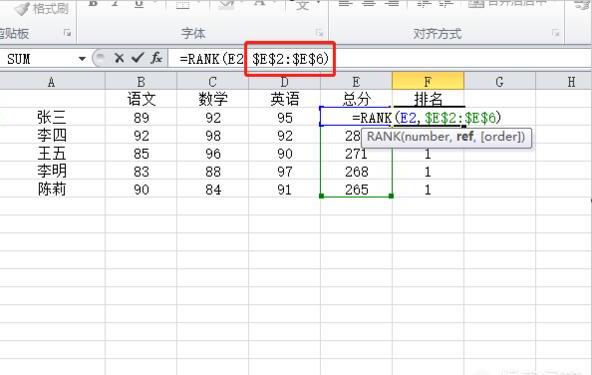Select column E header

pos(356,82)
